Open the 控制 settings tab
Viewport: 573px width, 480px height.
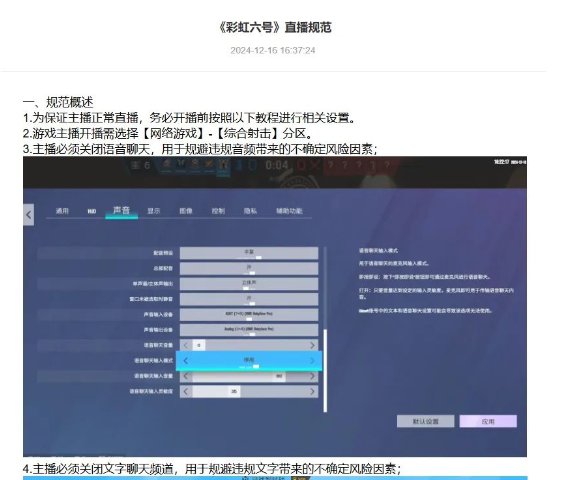click(218, 211)
